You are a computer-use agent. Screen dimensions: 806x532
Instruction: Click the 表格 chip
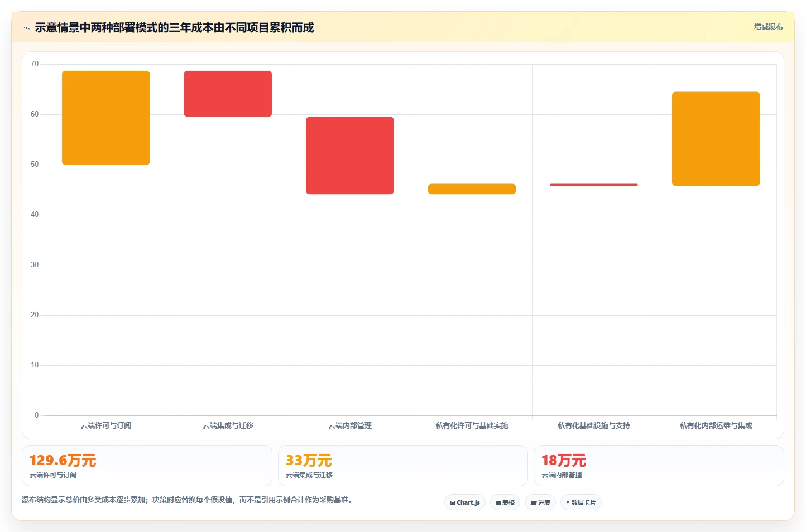click(x=505, y=502)
